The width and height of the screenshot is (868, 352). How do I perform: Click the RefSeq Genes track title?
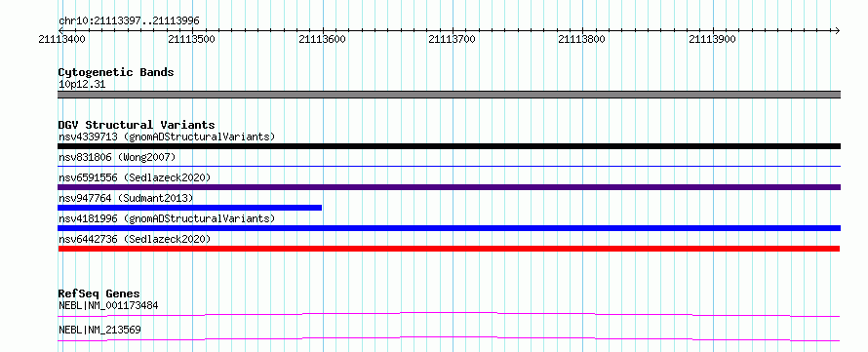click(x=99, y=293)
